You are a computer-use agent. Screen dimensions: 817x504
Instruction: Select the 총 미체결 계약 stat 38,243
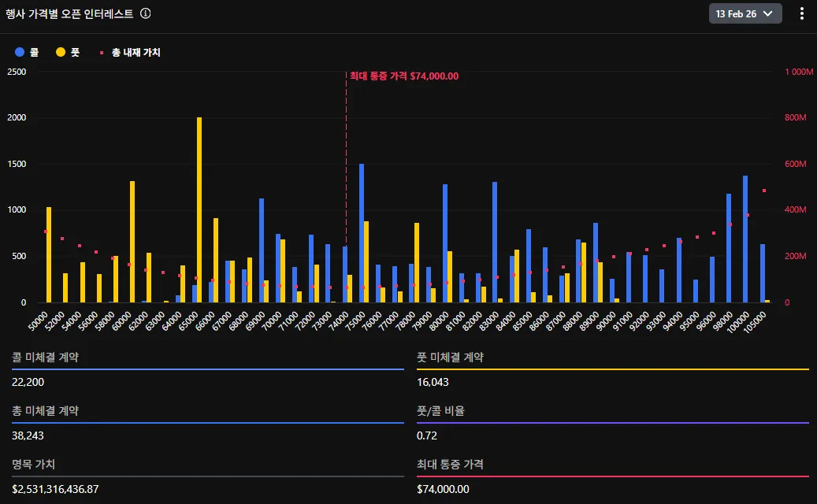click(x=28, y=435)
